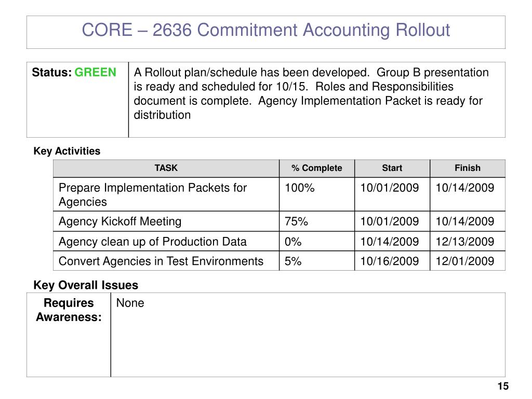Select the 'Agency Kickoff Meeting' task cell
532x399 pixels.
(166, 221)
